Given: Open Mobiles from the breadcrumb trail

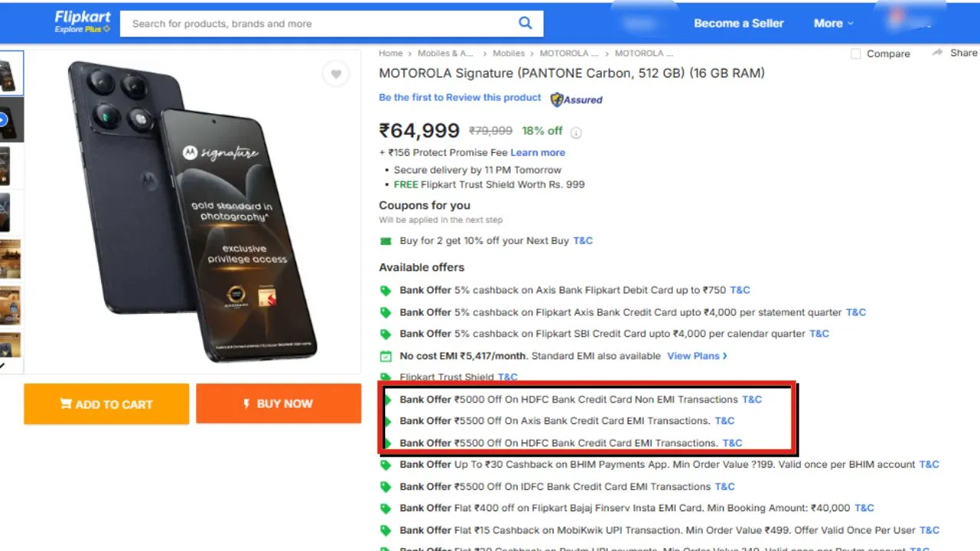Looking at the screenshot, I should (508, 53).
